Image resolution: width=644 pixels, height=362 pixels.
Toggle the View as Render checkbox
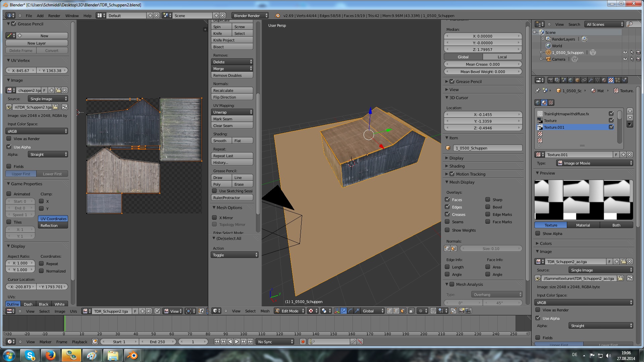[9, 138]
